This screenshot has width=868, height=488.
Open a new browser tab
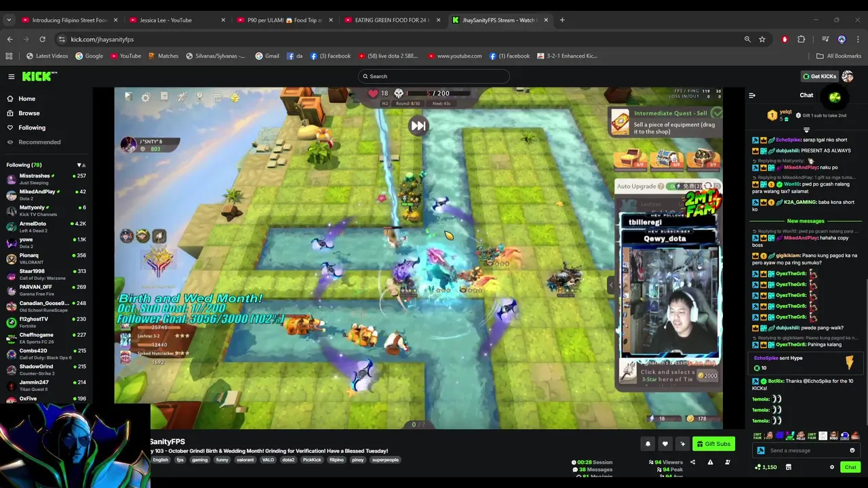point(562,20)
